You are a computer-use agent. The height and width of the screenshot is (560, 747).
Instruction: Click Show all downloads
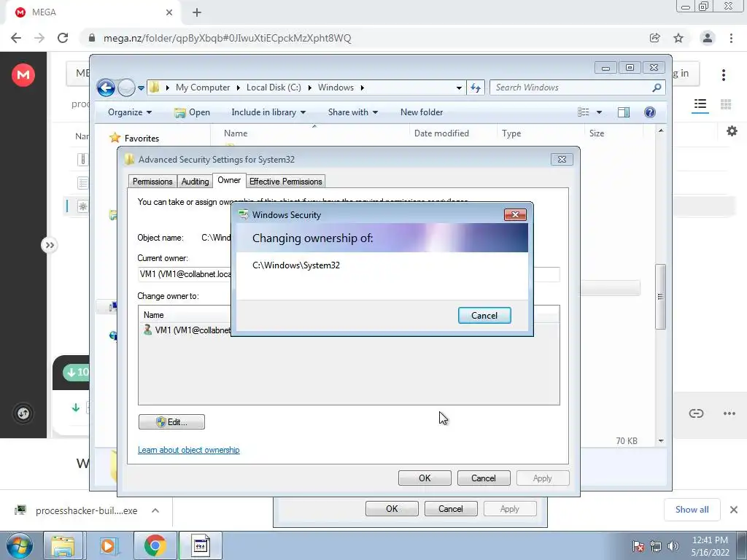tap(692, 510)
